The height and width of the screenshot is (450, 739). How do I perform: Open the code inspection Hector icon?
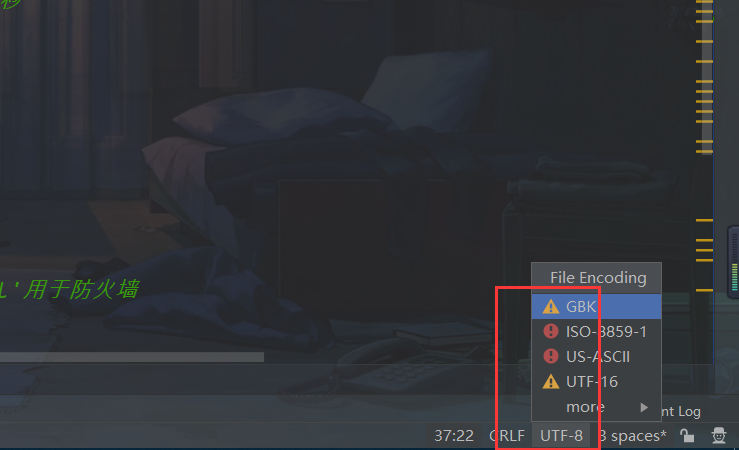point(719,435)
